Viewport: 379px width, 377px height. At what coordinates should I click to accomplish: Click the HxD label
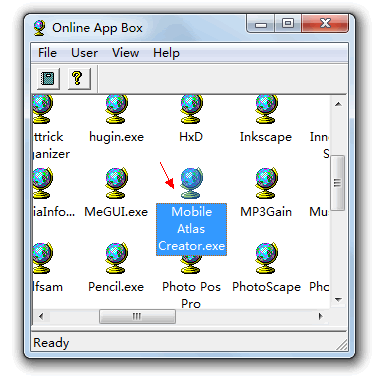[191, 137]
